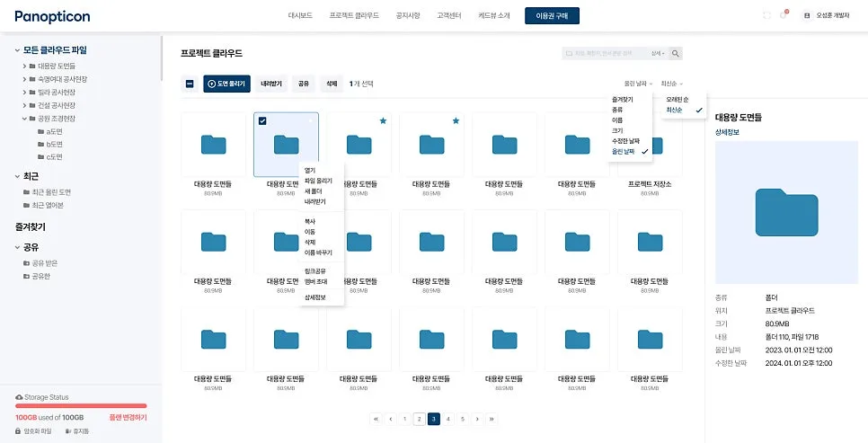Click the user profile icon beside 오성훈 개발자

click(x=807, y=15)
